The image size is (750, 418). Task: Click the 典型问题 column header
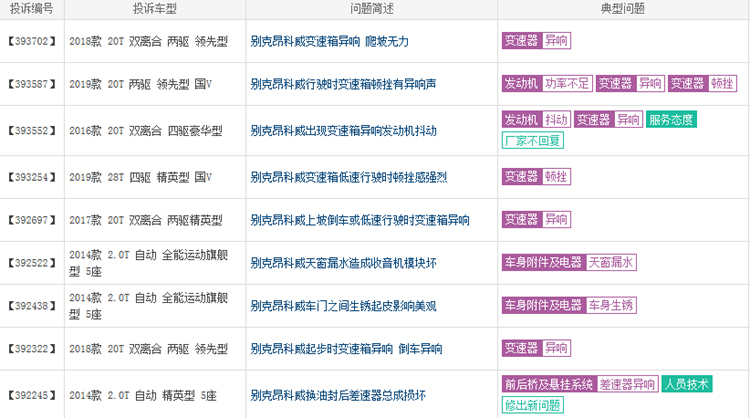pyautogui.click(x=623, y=9)
